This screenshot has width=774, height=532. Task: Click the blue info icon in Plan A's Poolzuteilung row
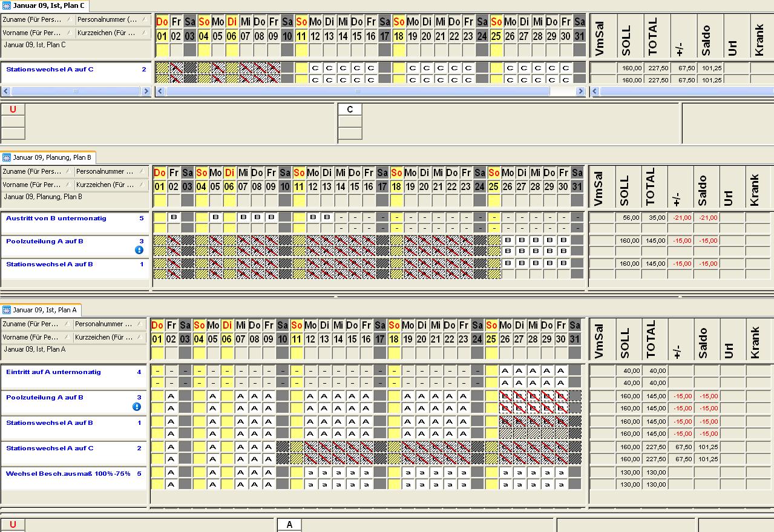[x=137, y=407]
